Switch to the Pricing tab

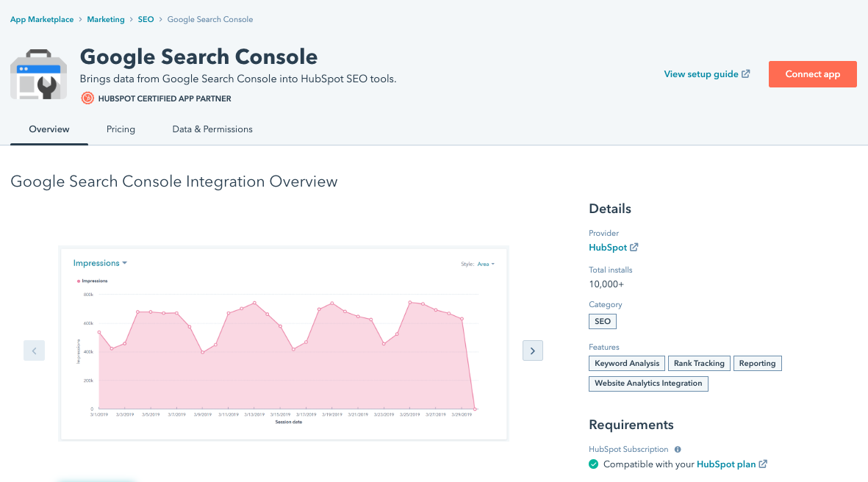tap(121, 129)
